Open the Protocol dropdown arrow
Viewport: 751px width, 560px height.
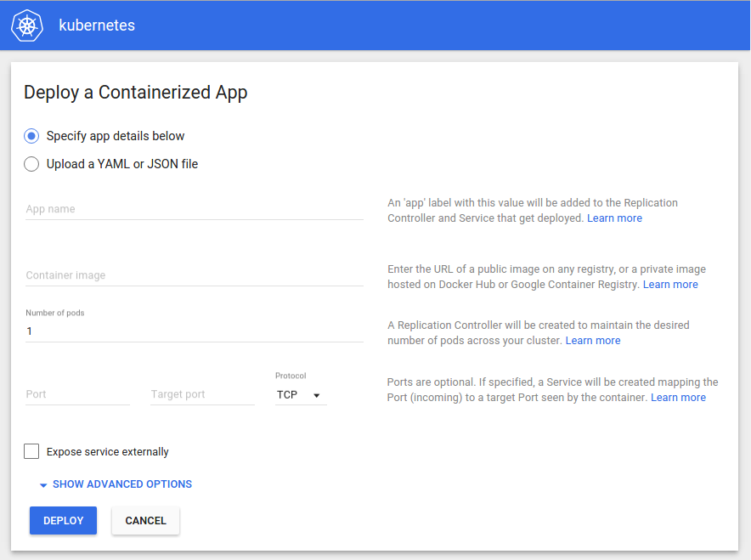[319, 394]
